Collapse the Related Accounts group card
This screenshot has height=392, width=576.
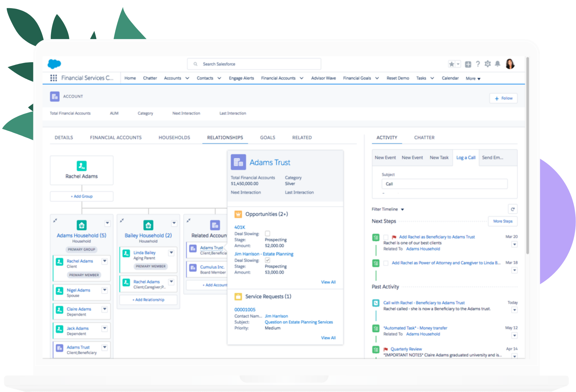pos(188,220)
